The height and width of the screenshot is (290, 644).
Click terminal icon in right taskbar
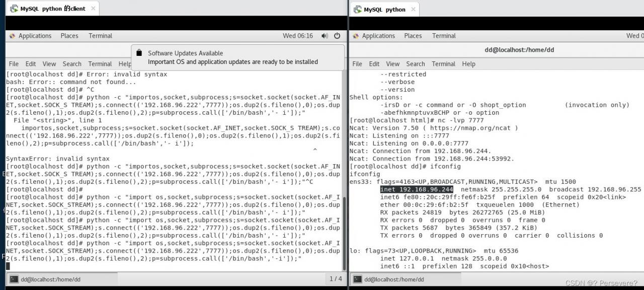tap(358, 279)
